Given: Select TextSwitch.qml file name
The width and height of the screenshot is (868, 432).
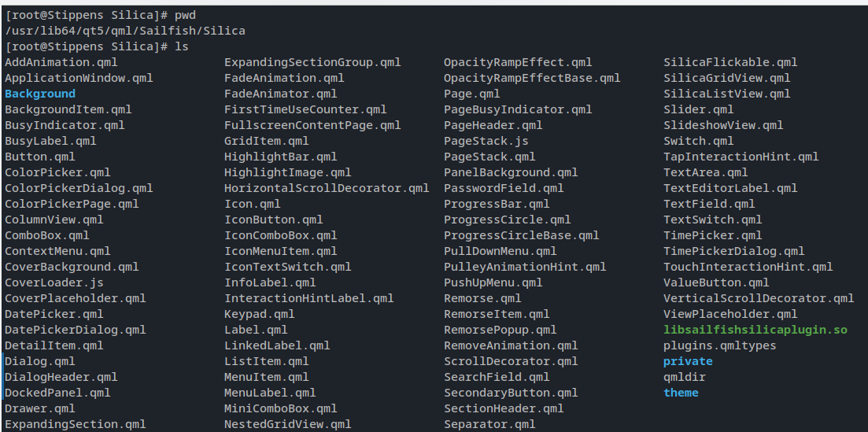Looking at the screenshot, I should pos(712,220).
